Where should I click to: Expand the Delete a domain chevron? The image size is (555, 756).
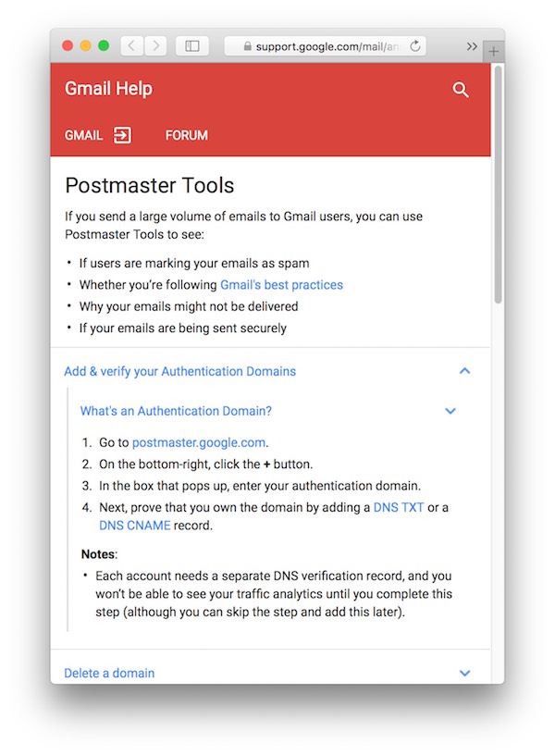pyautogui.click(x=465, y=673)
